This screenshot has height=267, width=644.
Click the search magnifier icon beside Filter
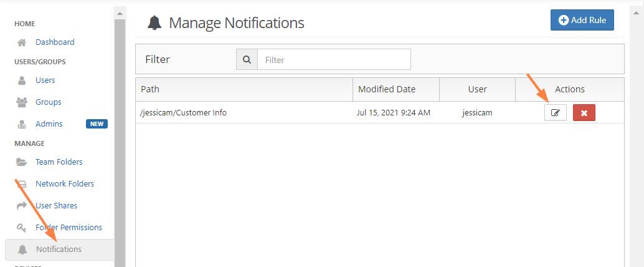click(247, 60)
